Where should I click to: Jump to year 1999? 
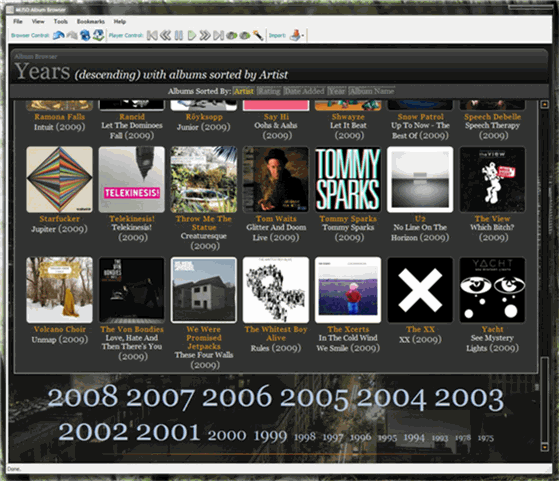[x=270, y=436]
